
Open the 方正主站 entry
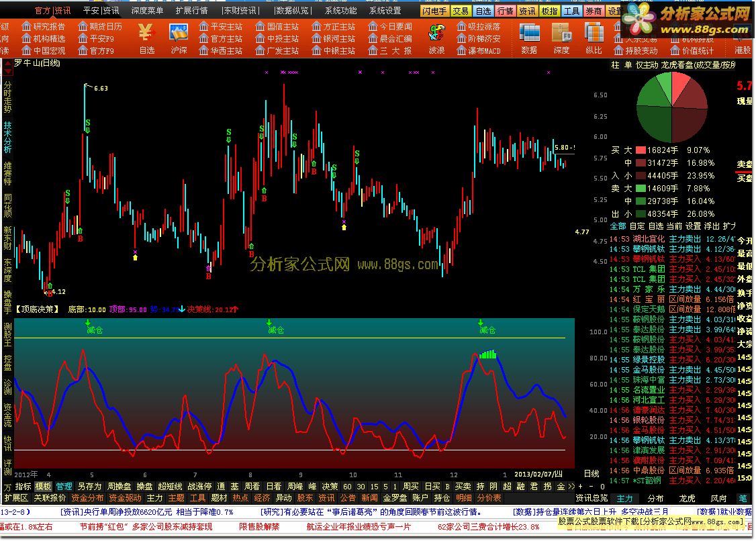(x=334, y=26)
